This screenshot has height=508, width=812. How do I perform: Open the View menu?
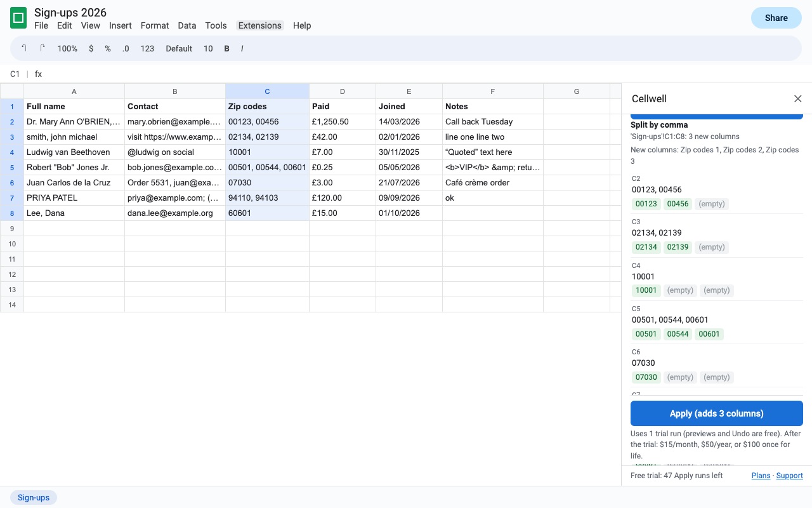(x=91, y=25)
